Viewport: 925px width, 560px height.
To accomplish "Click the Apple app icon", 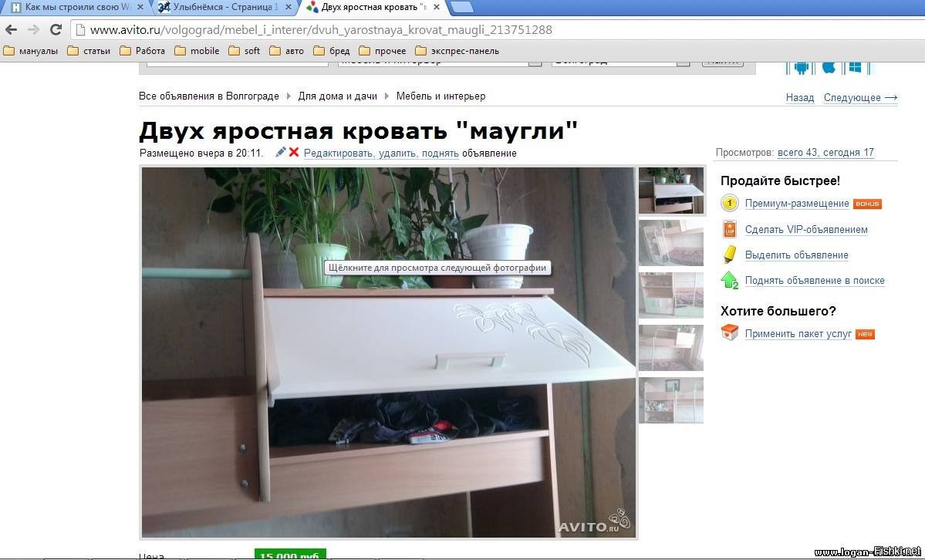I will (x=829, y=67).
